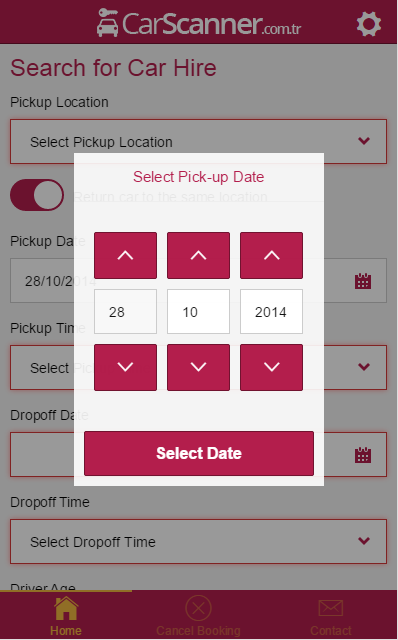Decrease the day value with down arrow

click(x=125, y=367)
